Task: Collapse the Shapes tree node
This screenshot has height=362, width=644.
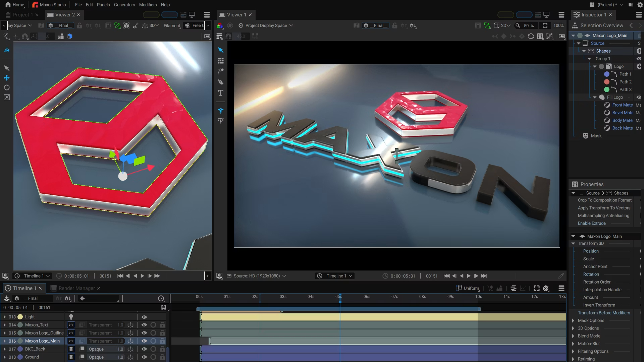Action: pyautogui.click(x=584, y=51)
